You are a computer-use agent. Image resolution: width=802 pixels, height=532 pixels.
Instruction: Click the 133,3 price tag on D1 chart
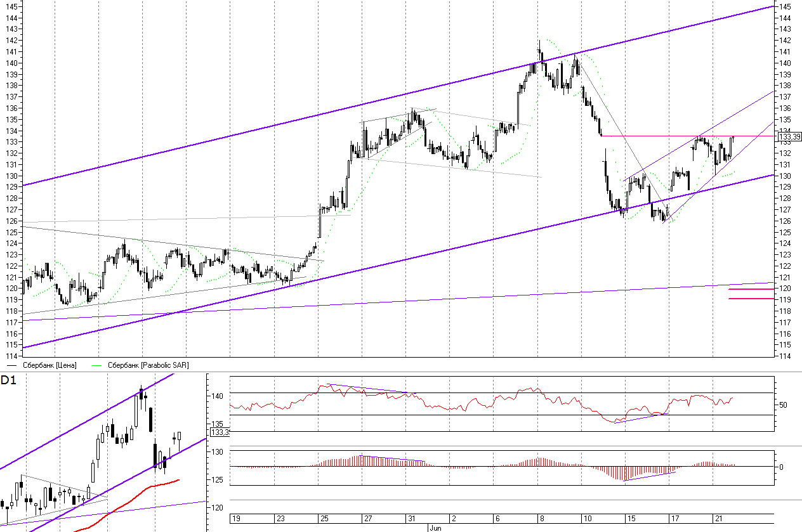coord(219,432)
